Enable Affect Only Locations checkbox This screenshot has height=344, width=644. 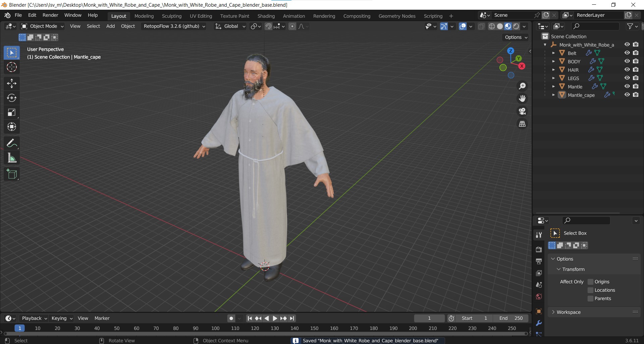pos(591,290)
